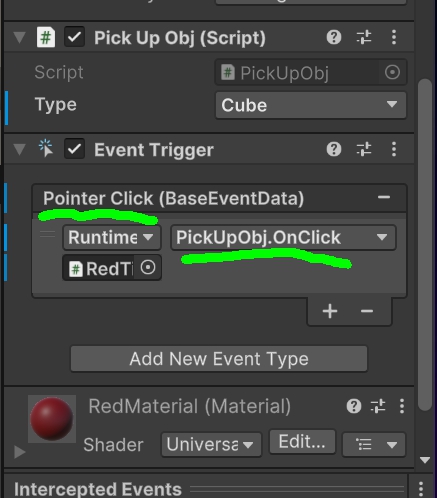Image resolution: width=437 pixels, height=498 pixels.
Task: Open Event Trigger three-dot menu
Action: (x=394, y=149)
